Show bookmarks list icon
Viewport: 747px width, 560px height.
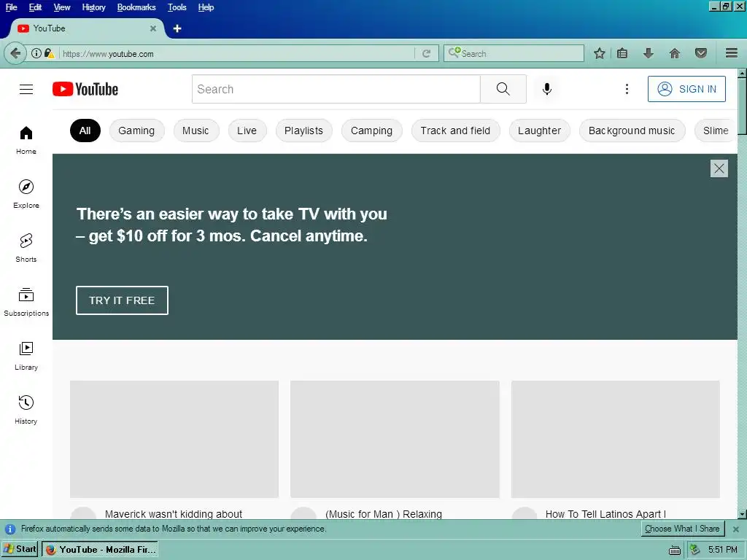tap(622, 53)
